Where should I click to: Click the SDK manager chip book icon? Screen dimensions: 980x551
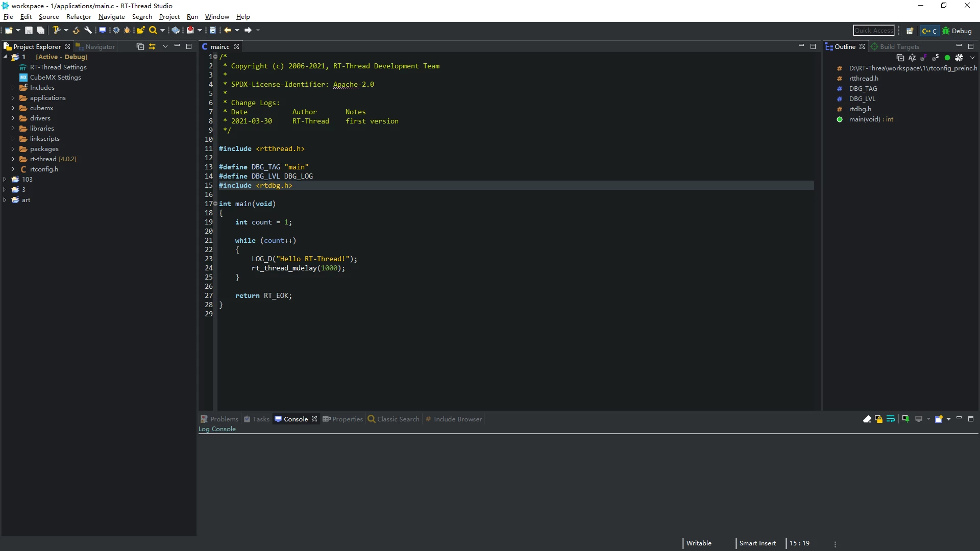click(176, 31)
